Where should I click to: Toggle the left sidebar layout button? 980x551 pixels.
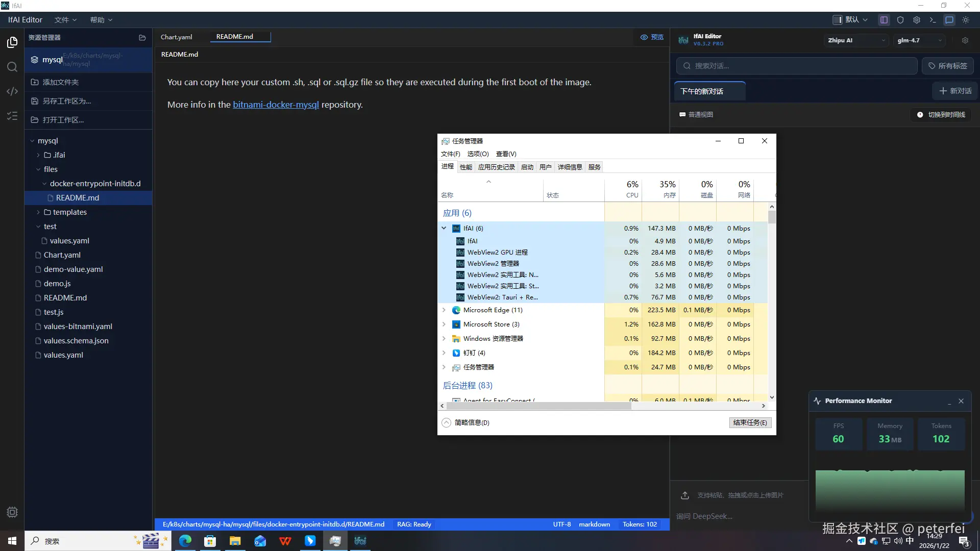(x=884, y=20)
